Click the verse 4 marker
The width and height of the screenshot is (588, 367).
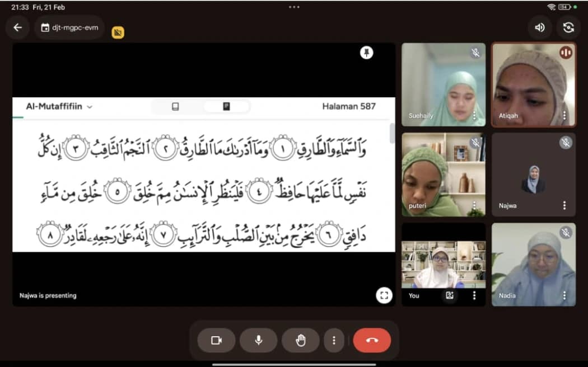click(259, 192)
